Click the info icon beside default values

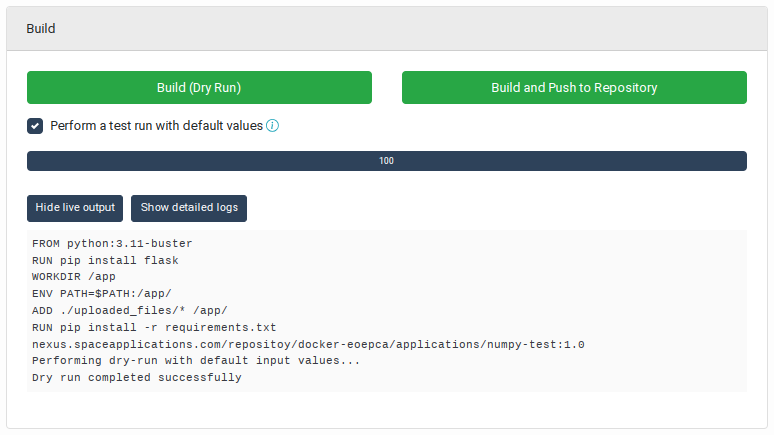(x=272, y=126)
